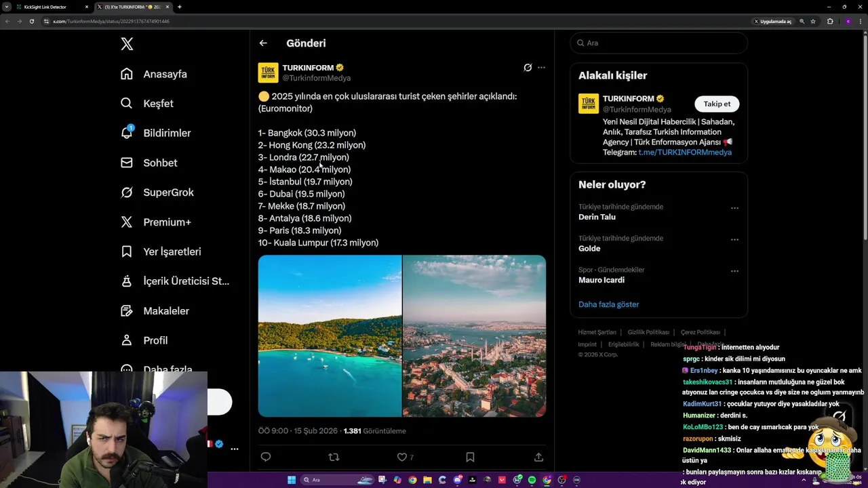Open browser tab search dropdown
868x488 pixels.
(6, 7)
